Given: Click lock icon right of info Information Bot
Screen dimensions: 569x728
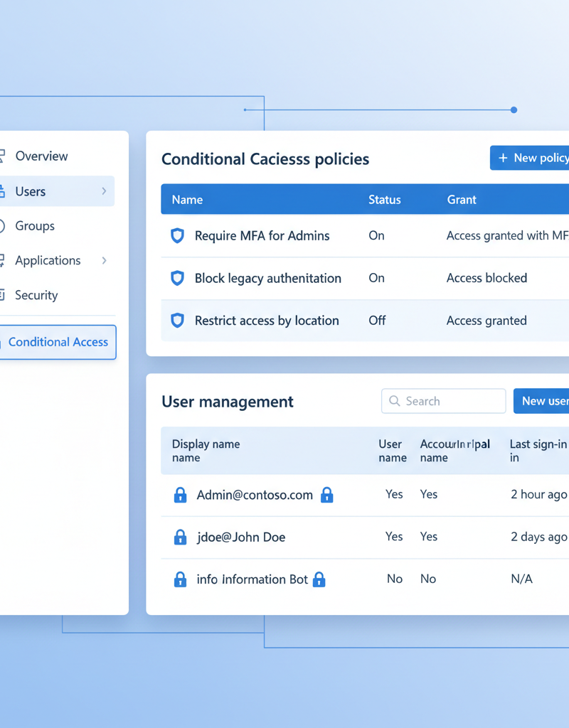Looking at the screenshot, I should [x=319, y=579].
